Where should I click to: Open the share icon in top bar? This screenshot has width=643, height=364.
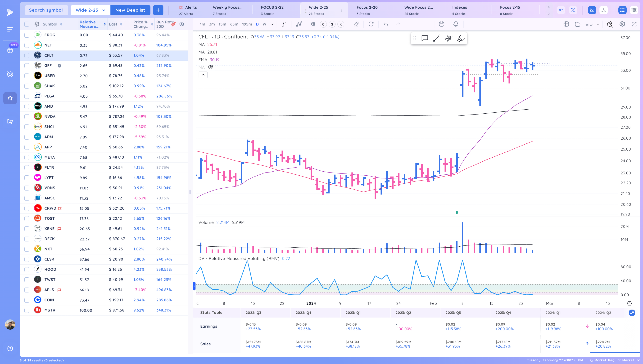pos(561,10)
